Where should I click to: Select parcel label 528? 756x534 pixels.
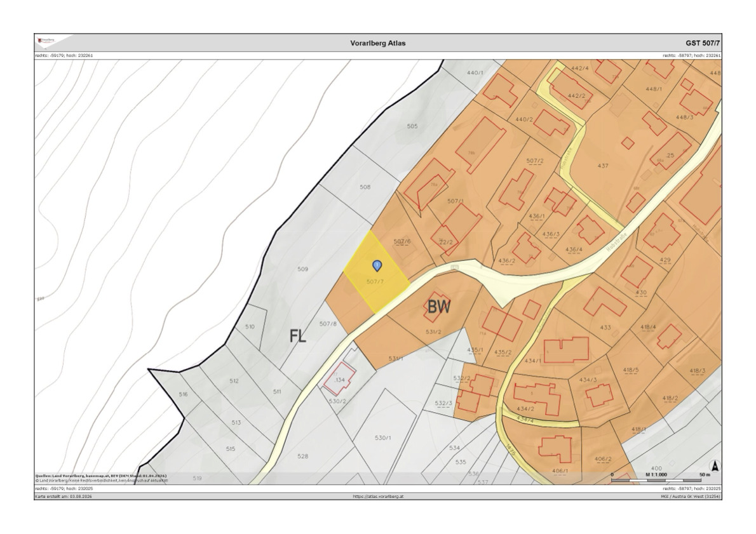click(302, 456)
